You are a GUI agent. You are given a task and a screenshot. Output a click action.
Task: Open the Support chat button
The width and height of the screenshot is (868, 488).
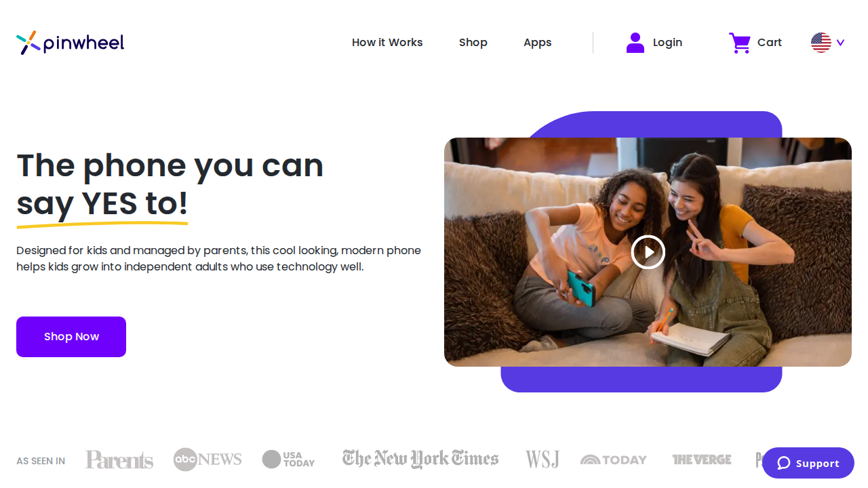(x=808, y=463)
